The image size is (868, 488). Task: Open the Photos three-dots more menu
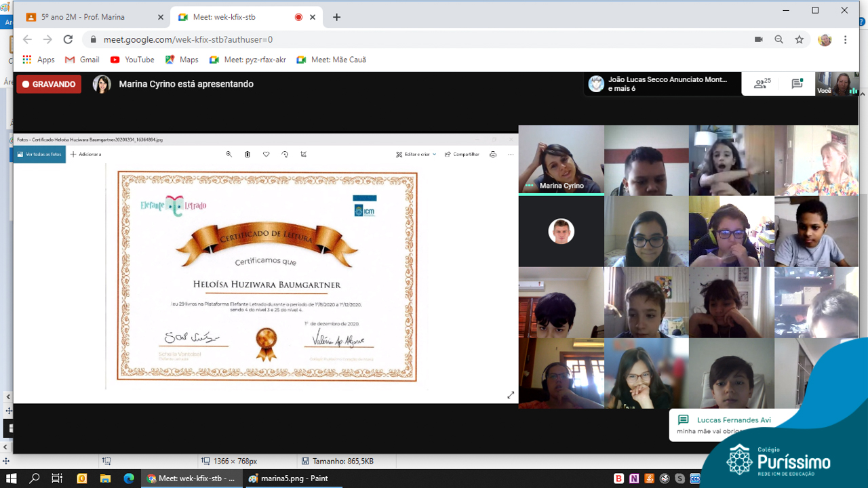click(x=511, y=155)
